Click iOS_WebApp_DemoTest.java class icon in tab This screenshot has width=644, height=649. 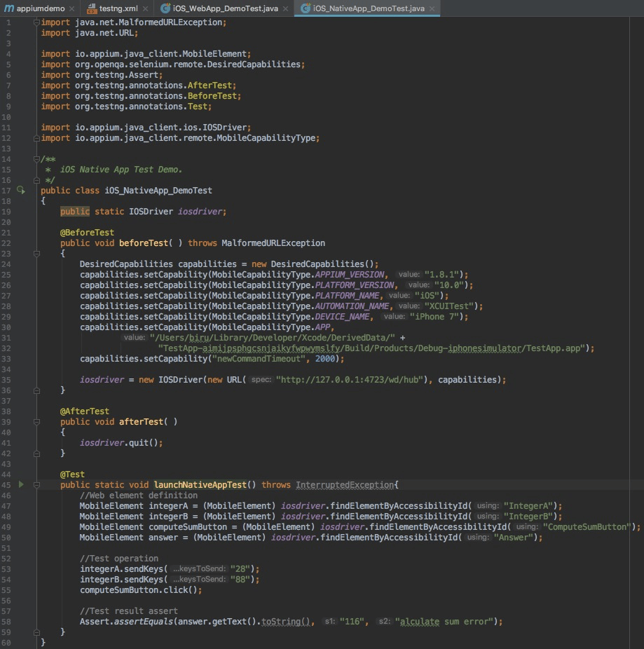pos(165,8)
